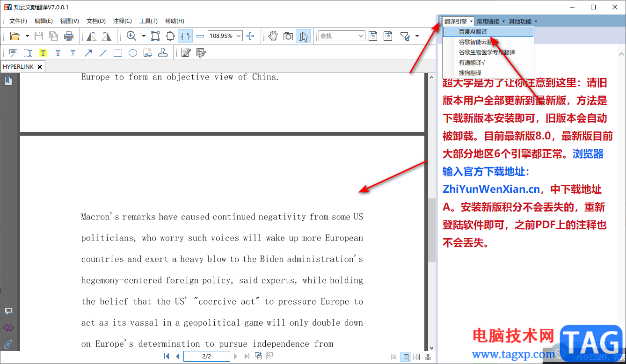Screen dimensions: 626x364
Task: Open the comments side panel icon
Action: click(8, 312)
